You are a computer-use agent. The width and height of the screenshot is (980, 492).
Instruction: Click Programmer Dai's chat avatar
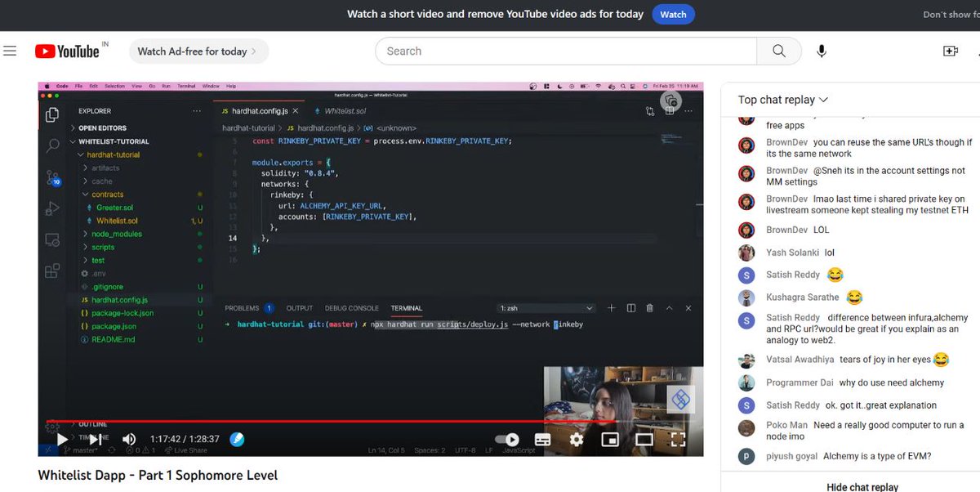(x=746, y=382)
